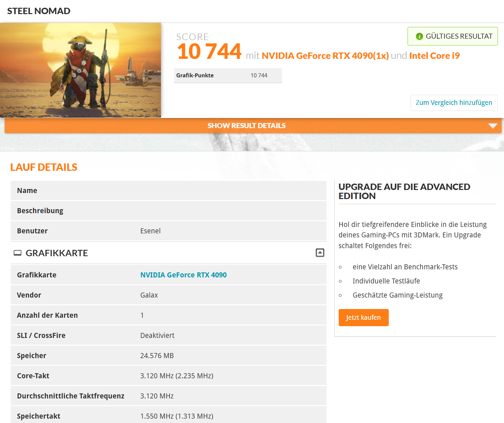Image resolution: width=504 pixels, height=423 pixels.
Task: Click the bullet Individuelle Testläufe
Action: pos(386,281)
